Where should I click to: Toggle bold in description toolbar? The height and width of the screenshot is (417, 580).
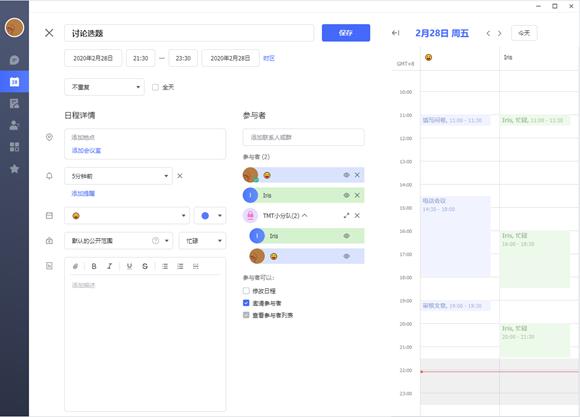click(x=94, y=266)
